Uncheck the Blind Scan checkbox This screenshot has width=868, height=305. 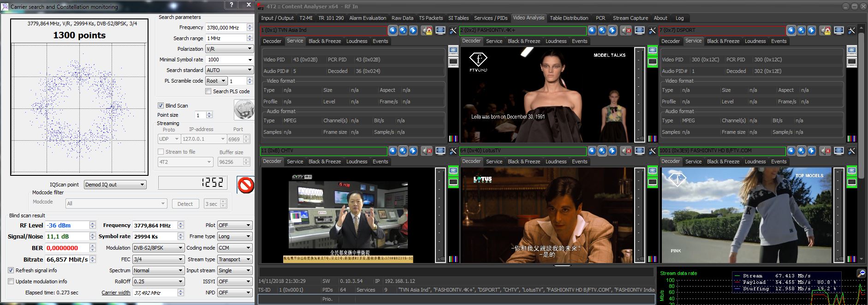[161, 105]
